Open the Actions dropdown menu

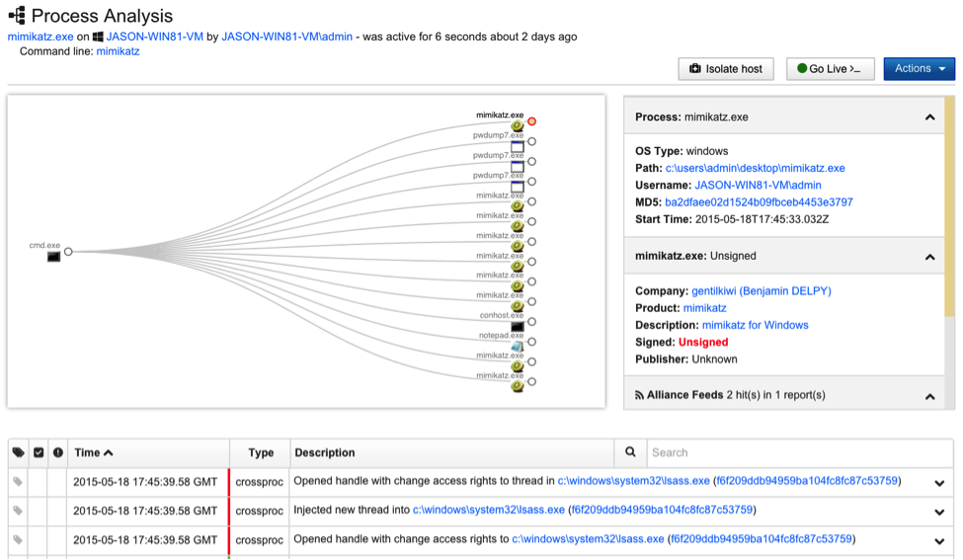919,69
